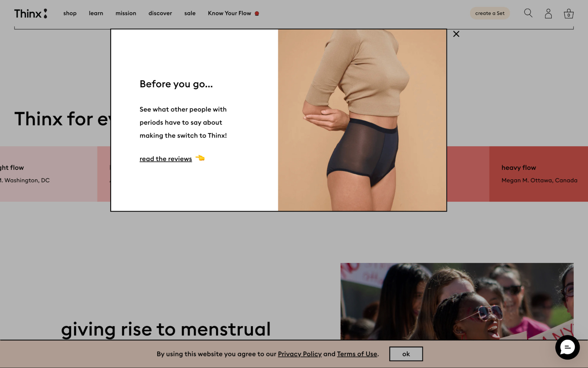Viewport: 588px width, 368px height.
Task: Click the pointing hand emoji
Action: pyautogui.click(x=200, y=158)
